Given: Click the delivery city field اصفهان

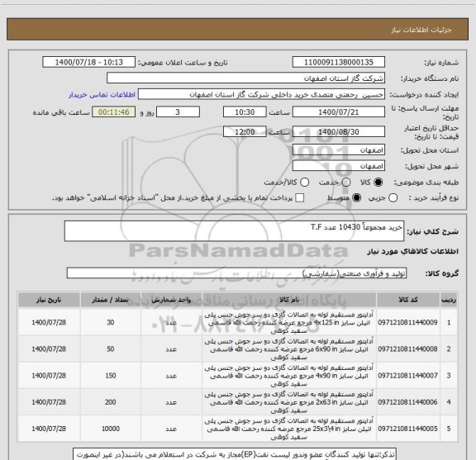Looking at the screenshot, I should (339, 166).
